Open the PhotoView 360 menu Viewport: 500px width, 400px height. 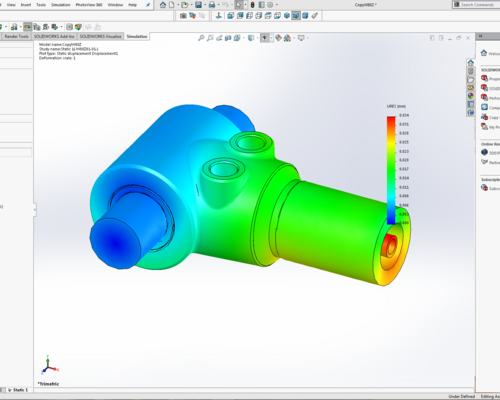click(x=89, y=5)
